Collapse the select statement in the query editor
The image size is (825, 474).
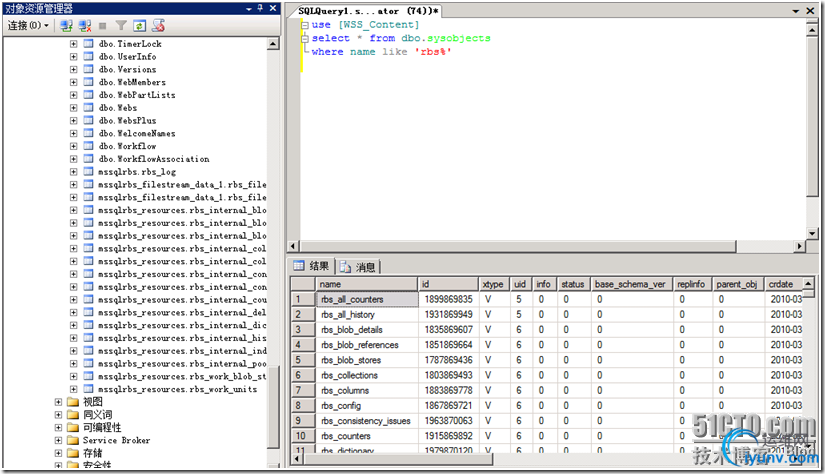[305, 38]
